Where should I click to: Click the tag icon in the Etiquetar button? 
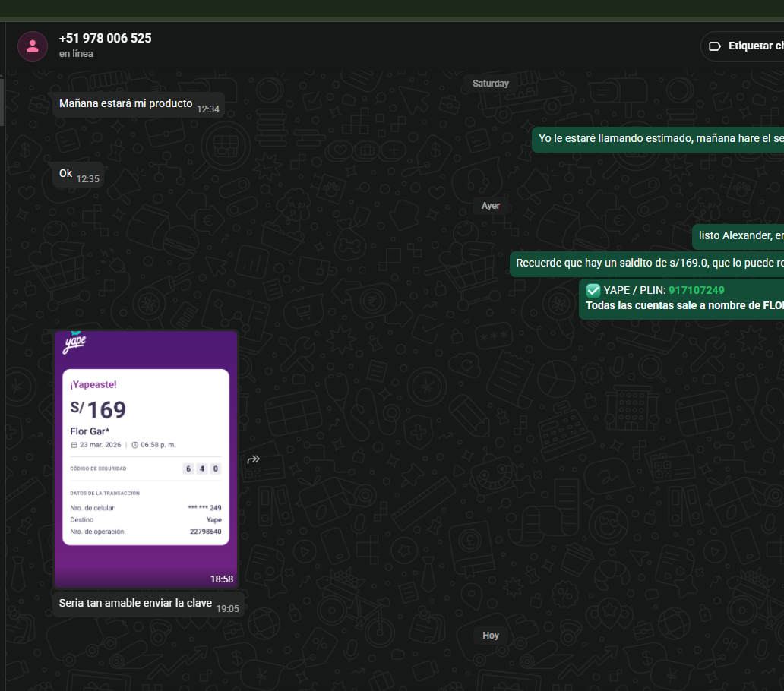coord(714,46)
